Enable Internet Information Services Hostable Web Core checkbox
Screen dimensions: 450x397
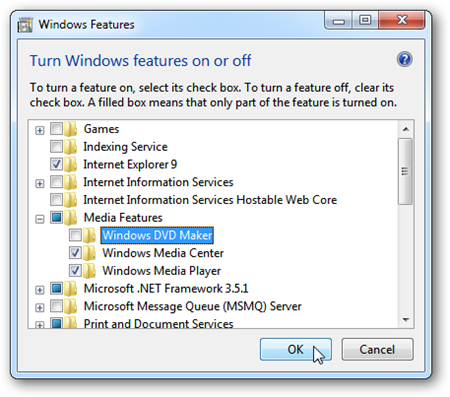[56, 200]
